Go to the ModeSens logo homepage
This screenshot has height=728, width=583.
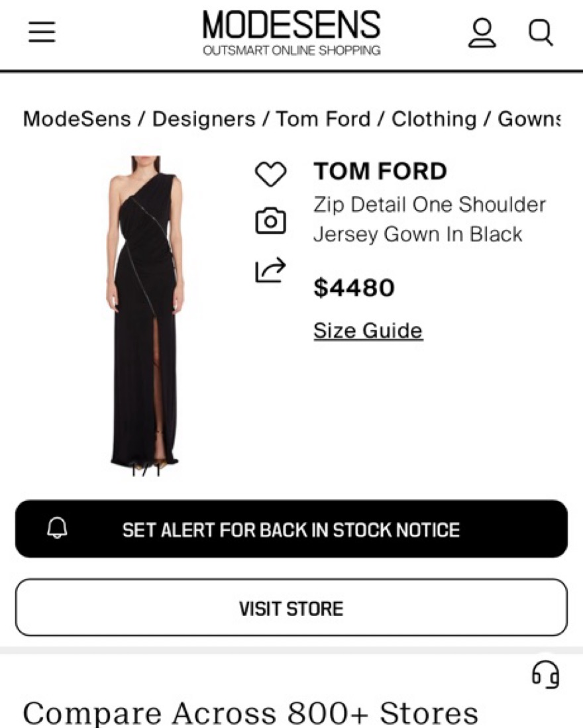[x=291, y=32]
